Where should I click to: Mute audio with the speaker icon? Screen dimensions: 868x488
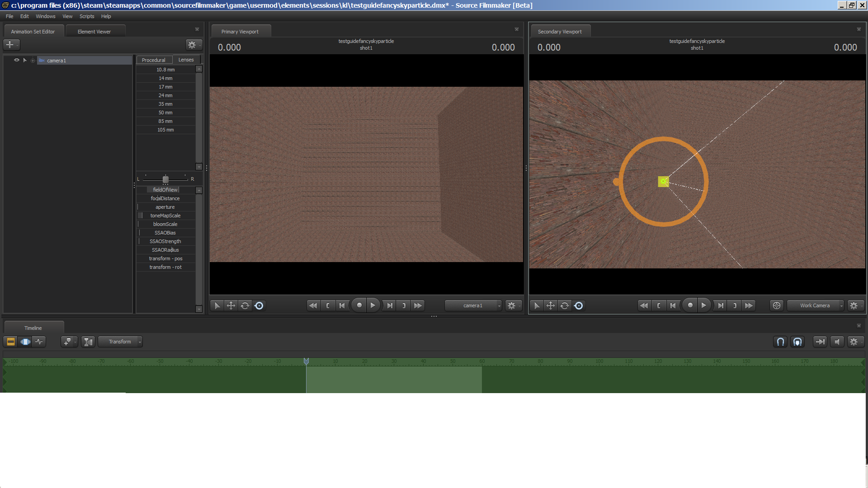tap(837, 342)
